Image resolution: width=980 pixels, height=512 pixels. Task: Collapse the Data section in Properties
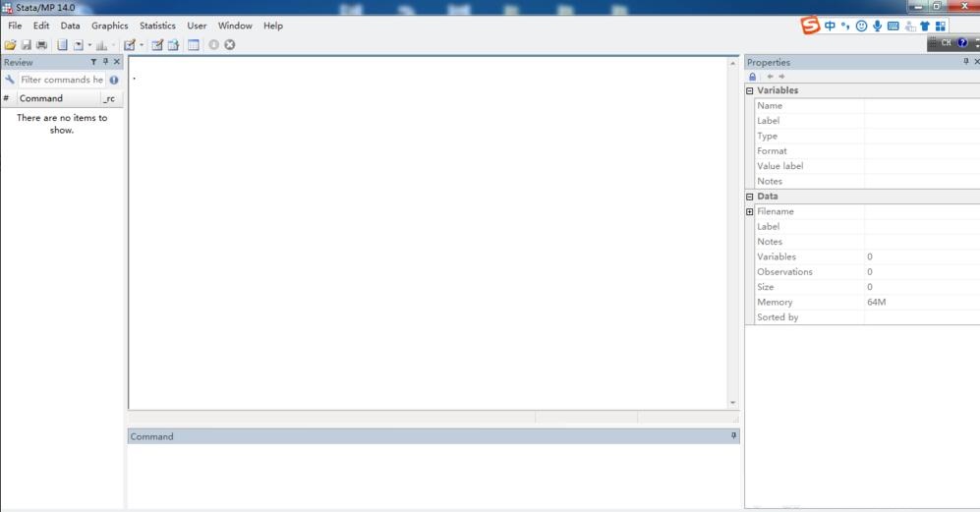point(750,197)
